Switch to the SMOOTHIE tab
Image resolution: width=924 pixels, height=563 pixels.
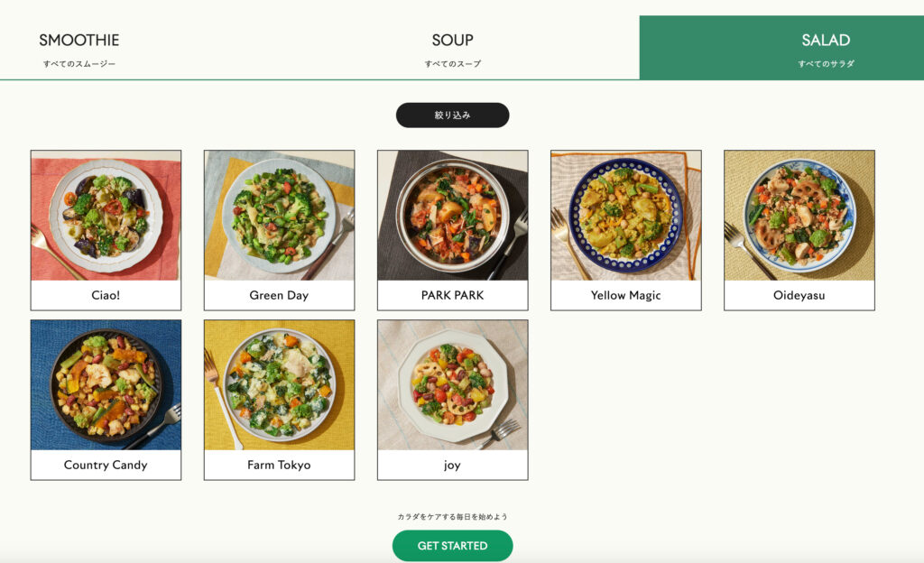tap(79, 49)
